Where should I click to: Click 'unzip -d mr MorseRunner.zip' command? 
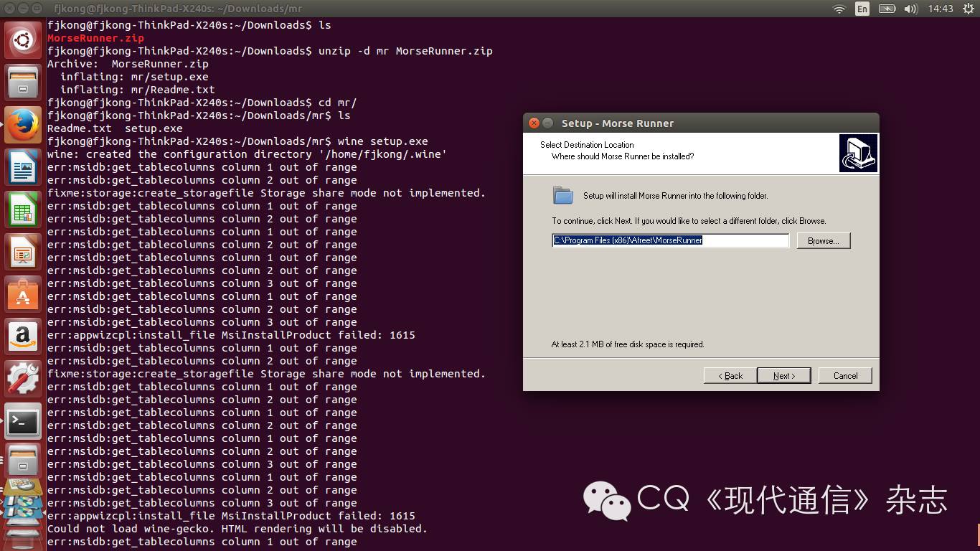tap(405, 51)
